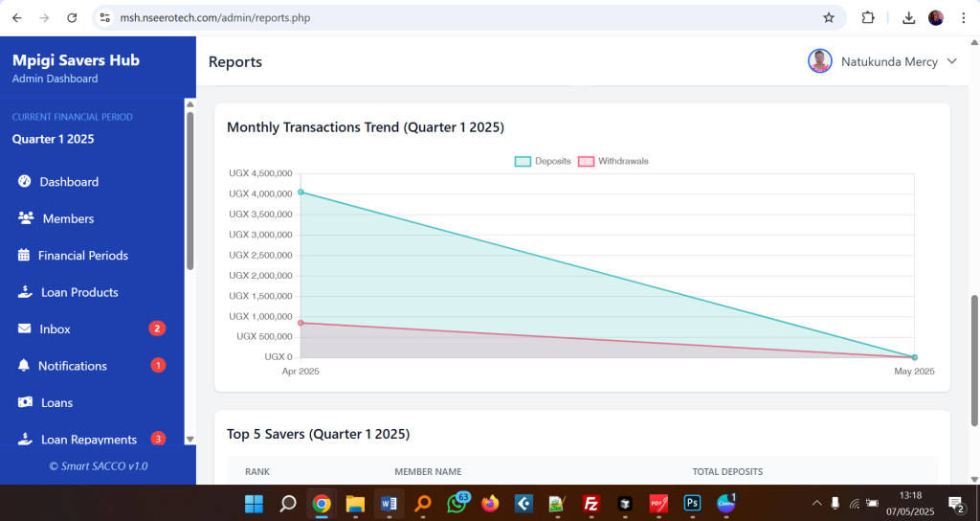Click the Mpigi Savers Hub title
Viewport: 980px width, 521px height.
point(76,60)
